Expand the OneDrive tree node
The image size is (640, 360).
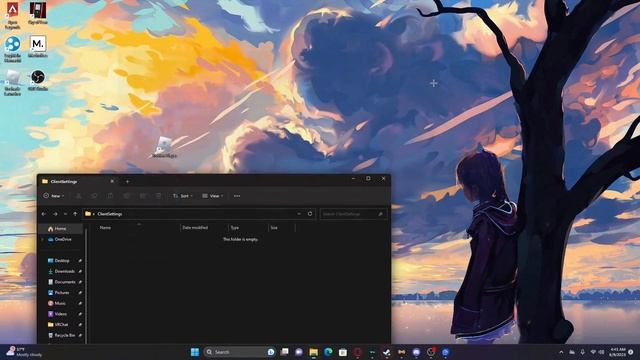pos(43,240)
